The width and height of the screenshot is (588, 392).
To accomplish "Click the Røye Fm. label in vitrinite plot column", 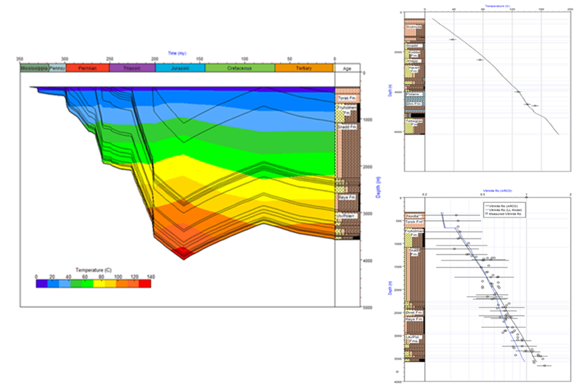I will coord(414,319).
